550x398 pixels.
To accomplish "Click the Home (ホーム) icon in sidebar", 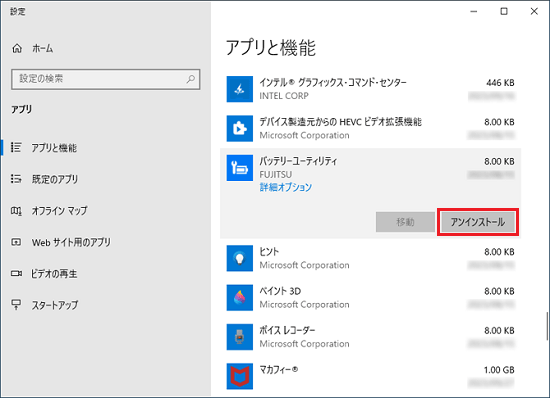I will 17,48.
